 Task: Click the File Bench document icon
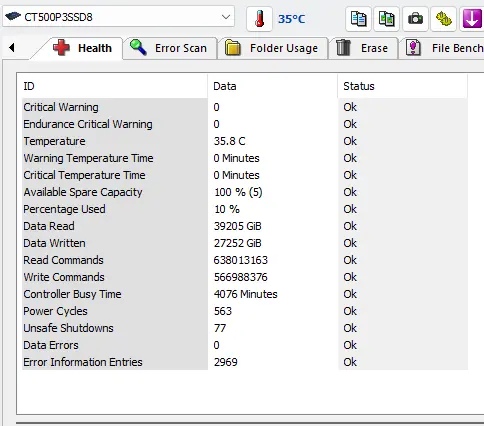pos(413,48)
